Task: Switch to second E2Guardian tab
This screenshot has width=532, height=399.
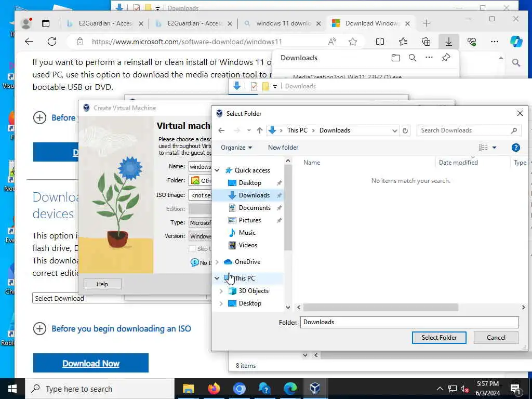Action: point(193,23)
